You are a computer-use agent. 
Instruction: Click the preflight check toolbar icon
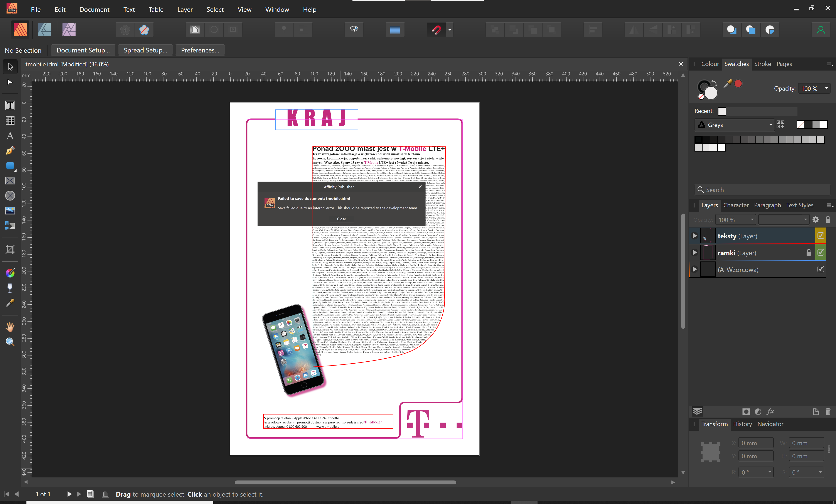click(x=354, y=30)
